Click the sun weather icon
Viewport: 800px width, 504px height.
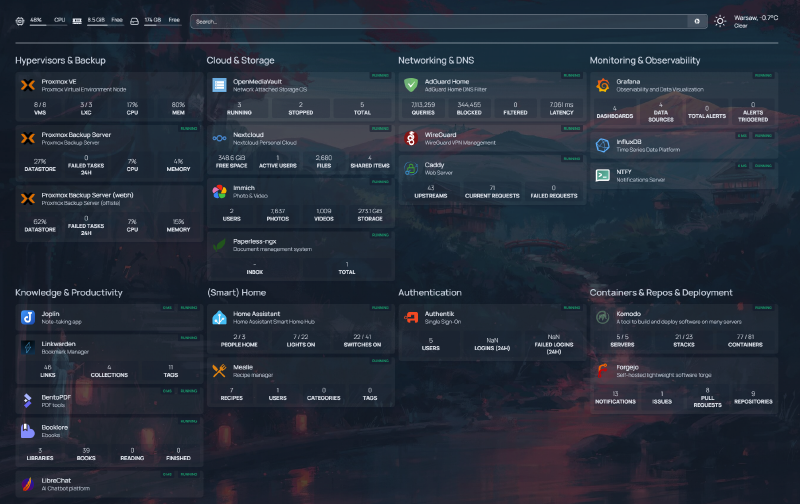click(720, 21)
